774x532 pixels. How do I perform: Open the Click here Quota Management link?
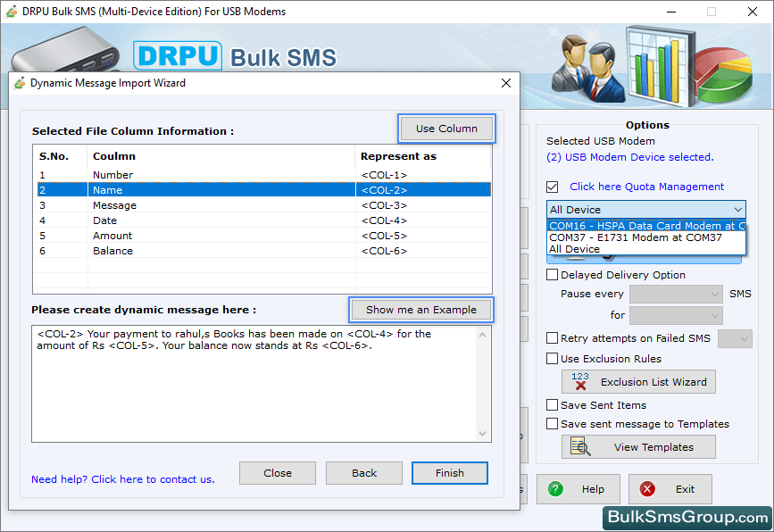(646, 187)
